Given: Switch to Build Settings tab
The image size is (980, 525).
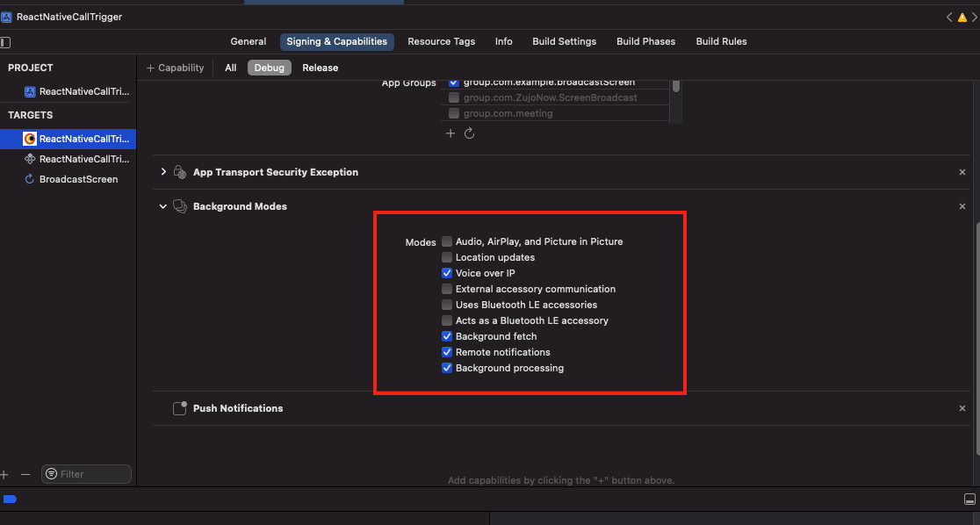Looking at the screenshot, I should pos(565,42).
